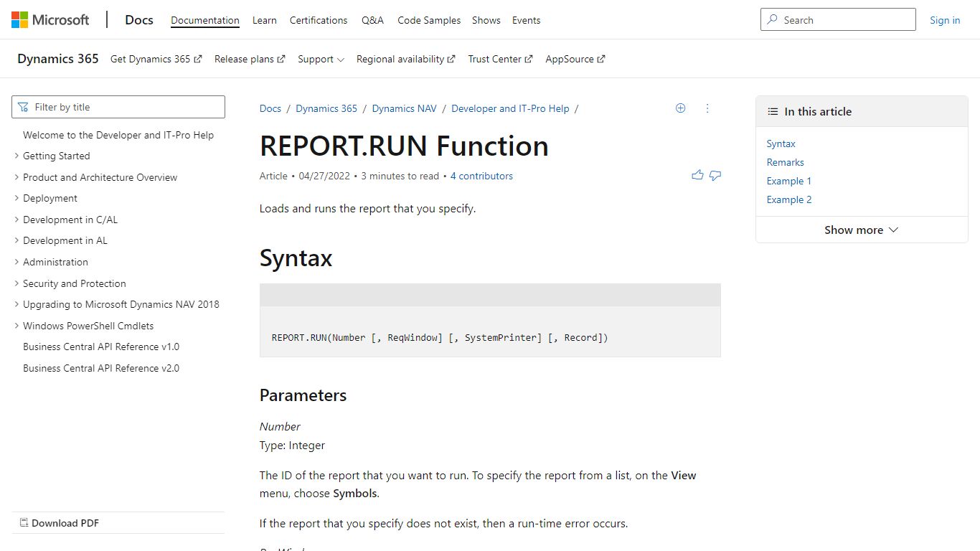This screenshot has height=551, width=980.
Task: Click the REPORT.RUN syntax code line
Action: [x=440, y=337]
